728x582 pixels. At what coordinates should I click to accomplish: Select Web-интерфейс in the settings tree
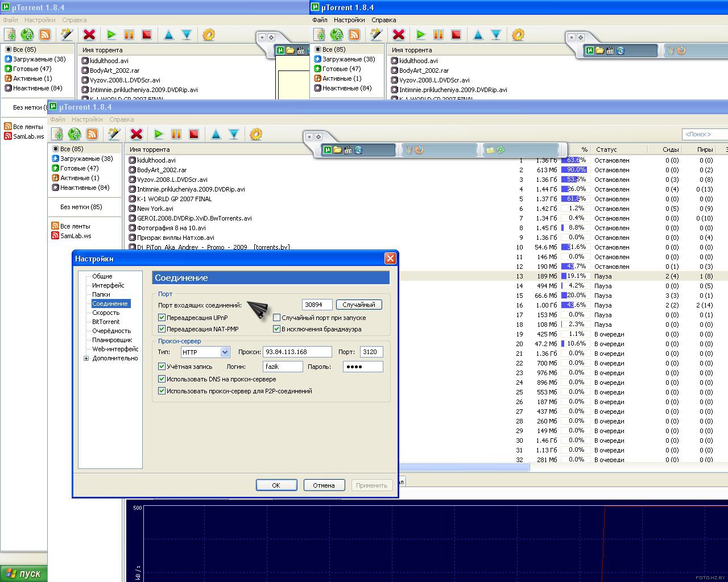tap(115, 349)
